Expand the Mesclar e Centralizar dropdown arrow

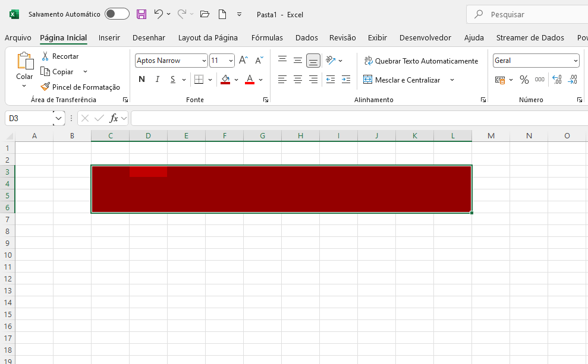452,80
